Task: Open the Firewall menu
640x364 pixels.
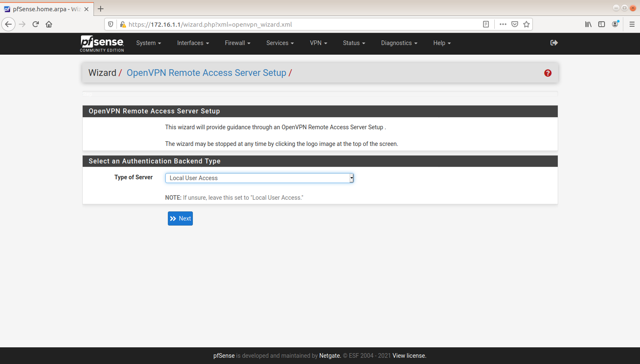Action: point(238,43)
